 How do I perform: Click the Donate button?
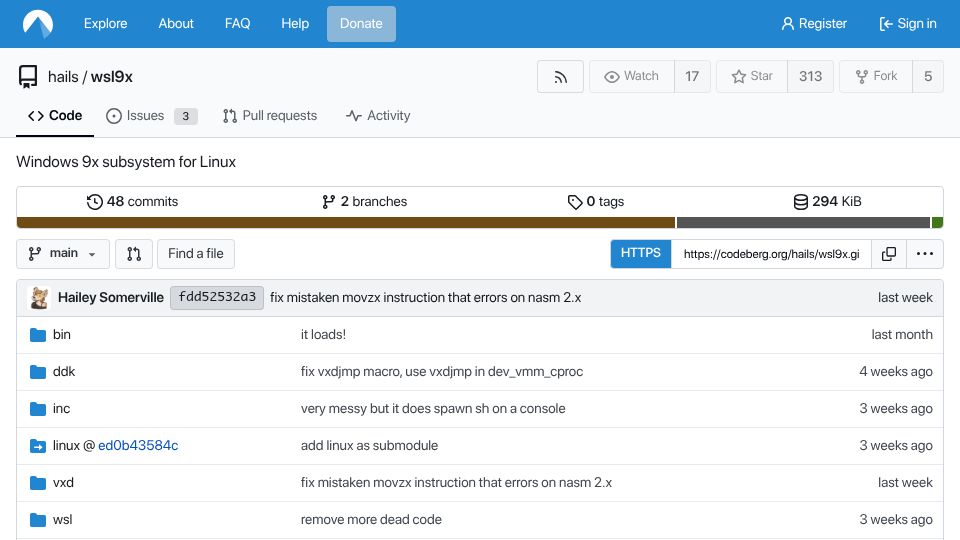click(x=361, y=24)
